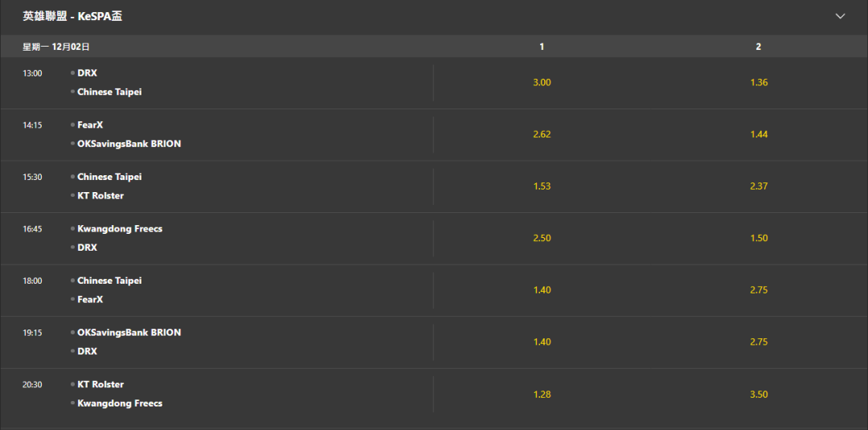Choose 2.37 odds for KT Rolster

point(759,186)
